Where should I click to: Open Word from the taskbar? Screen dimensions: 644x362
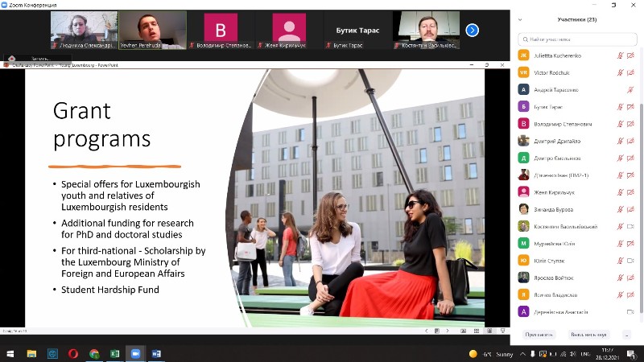coord(156,353)
